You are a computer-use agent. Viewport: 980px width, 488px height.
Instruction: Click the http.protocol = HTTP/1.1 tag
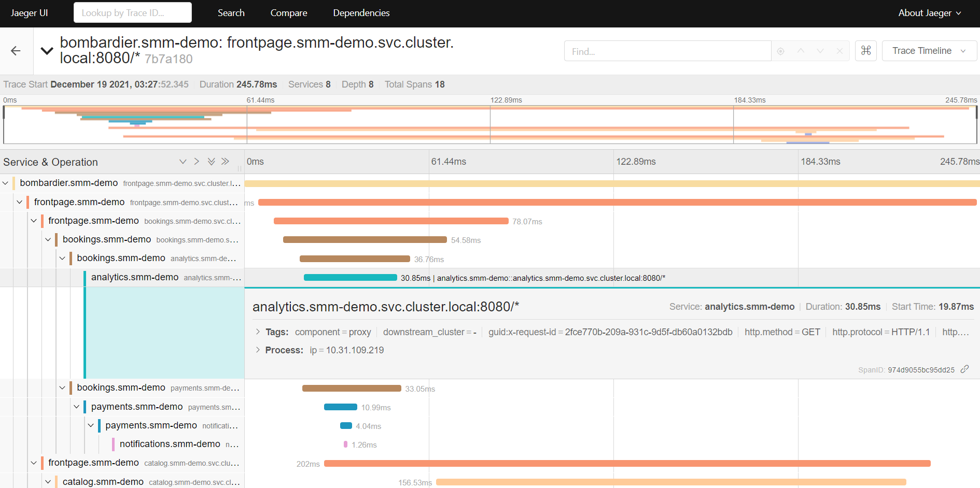pyautogui.click(x=881, y=332)
